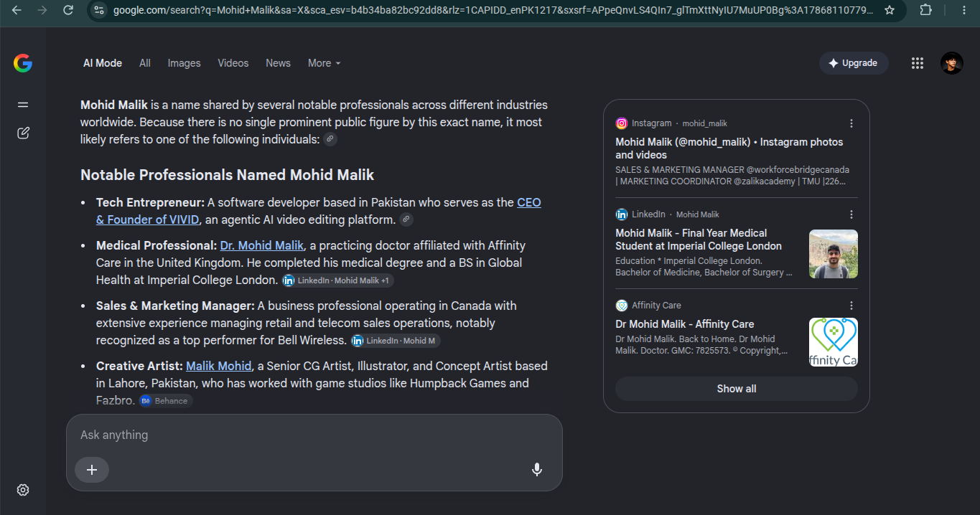Click the Tech Entrepreneur bullet label

[151, 202]
